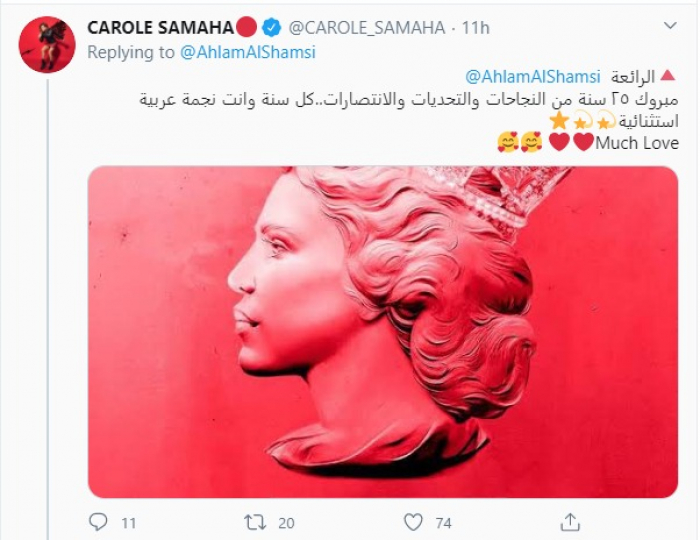
Task: Like the tweet with heart icon
Action: coord(413,521)
